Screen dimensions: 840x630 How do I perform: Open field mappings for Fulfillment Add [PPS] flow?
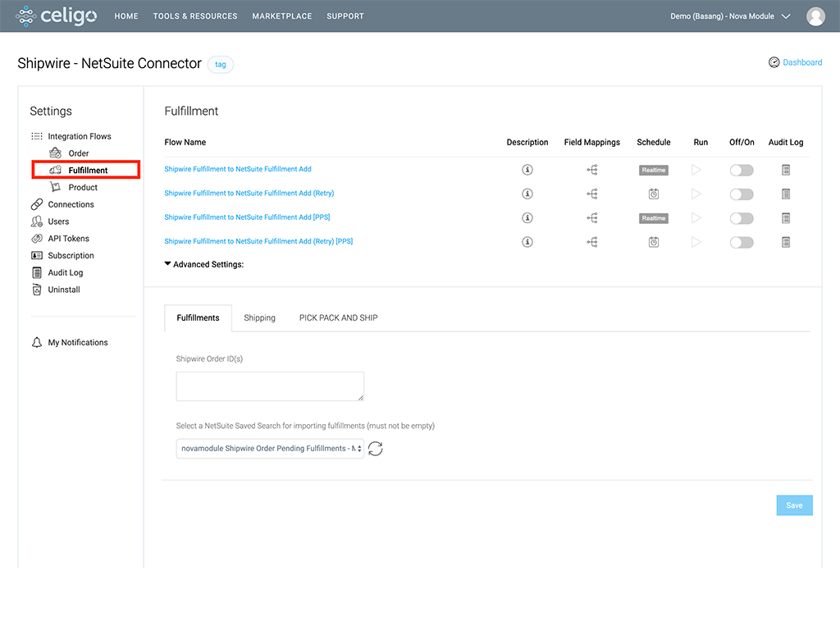592,218
